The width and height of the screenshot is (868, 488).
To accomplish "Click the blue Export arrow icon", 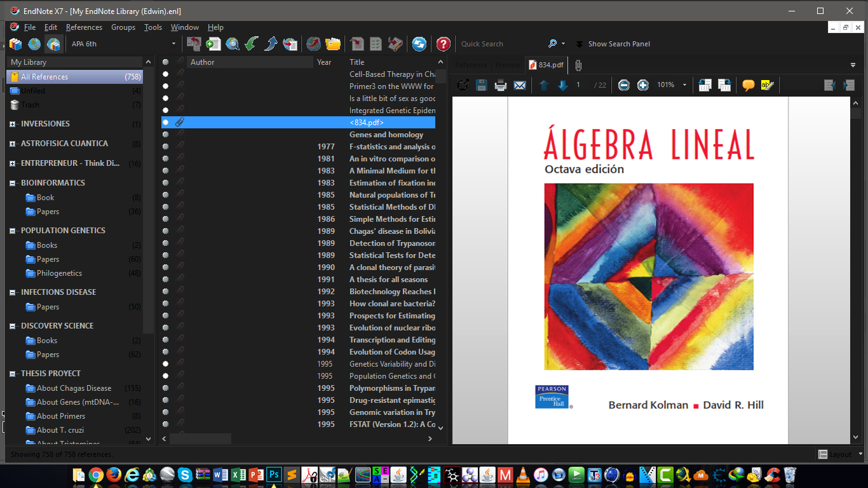I will pyautogui.click(x=271, y=44).
